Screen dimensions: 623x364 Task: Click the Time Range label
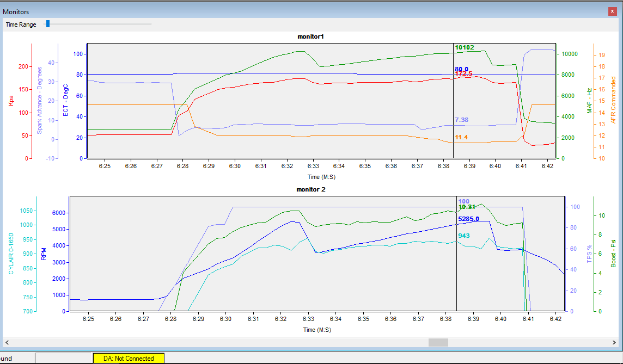[x=21, y=24]
